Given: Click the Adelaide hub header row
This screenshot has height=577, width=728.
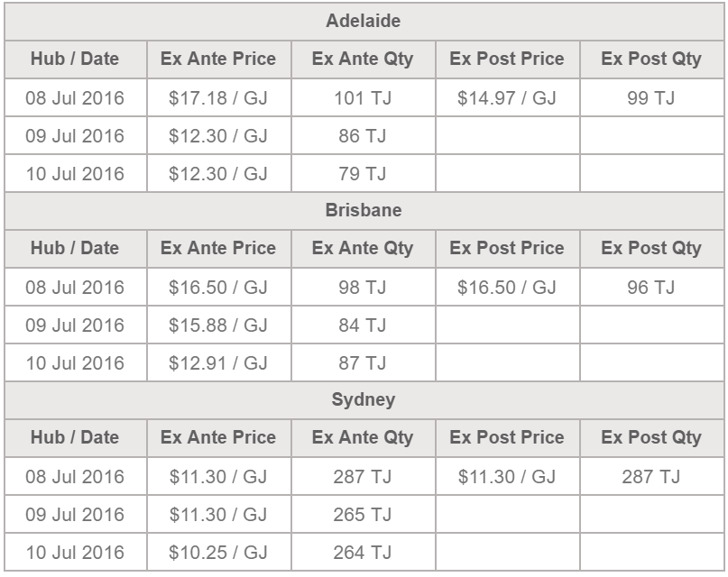Looking at the screenshot, I should pyautogui.click(x=364, y=21).
